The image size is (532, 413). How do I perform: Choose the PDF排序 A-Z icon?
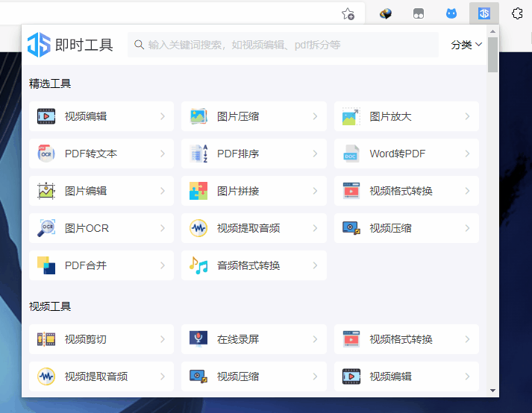click(x=198, y=154)
